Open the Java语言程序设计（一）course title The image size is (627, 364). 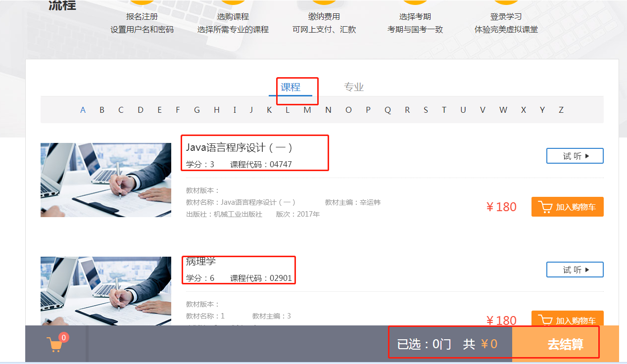click(240, 147)
